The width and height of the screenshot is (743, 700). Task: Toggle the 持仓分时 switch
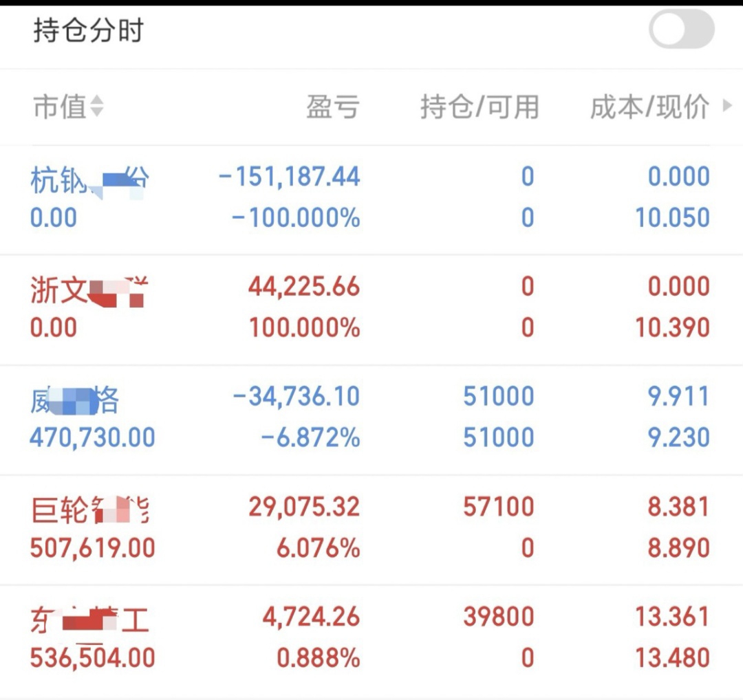(x=682, y=31)
